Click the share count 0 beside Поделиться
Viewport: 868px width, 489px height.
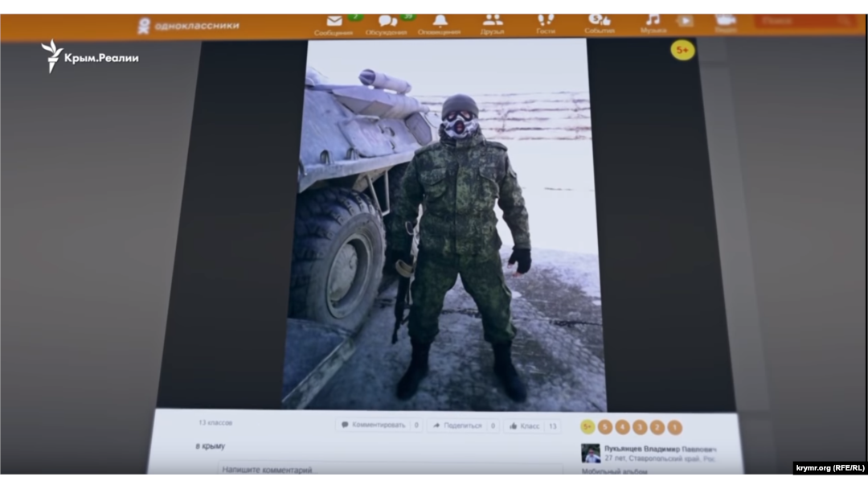tap(493, 426)
